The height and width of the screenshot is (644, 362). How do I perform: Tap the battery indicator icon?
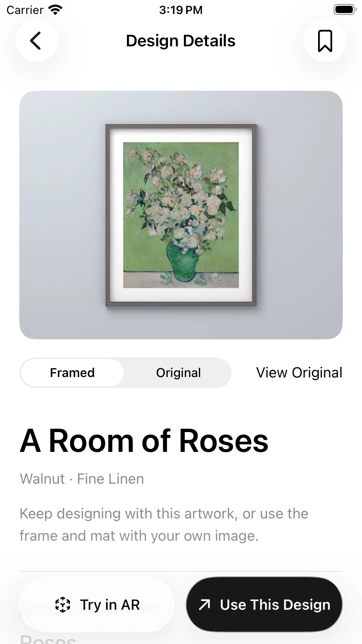345,10
